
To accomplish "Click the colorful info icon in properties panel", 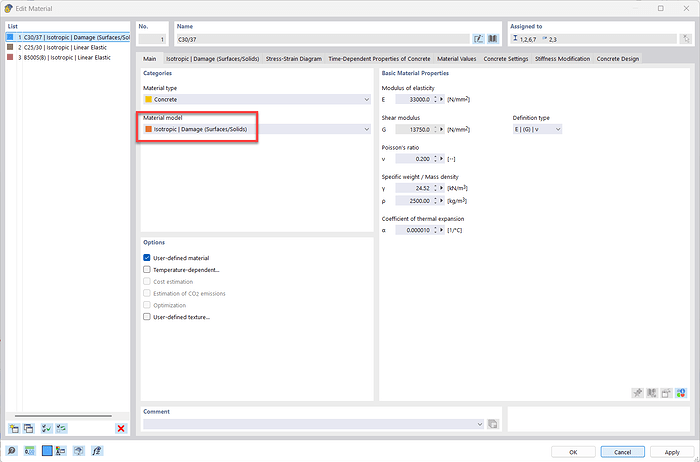I will (x=681, y=392).
